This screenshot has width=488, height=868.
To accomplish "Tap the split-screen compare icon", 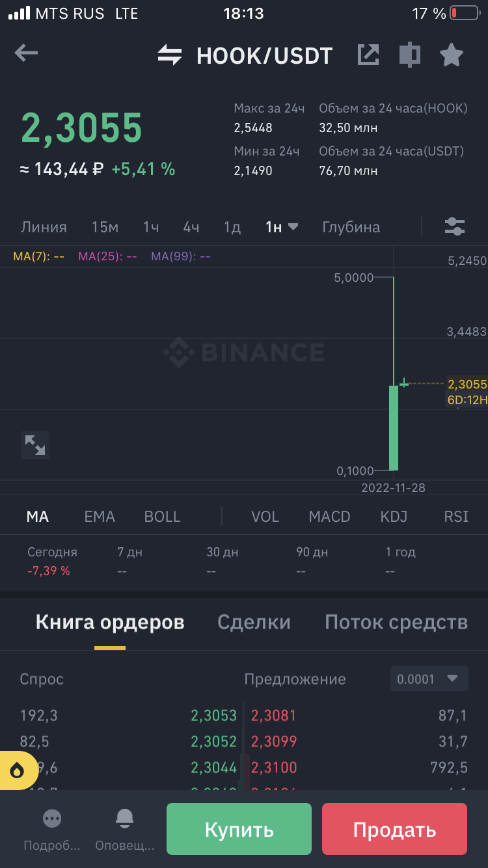I will (409, 55).
